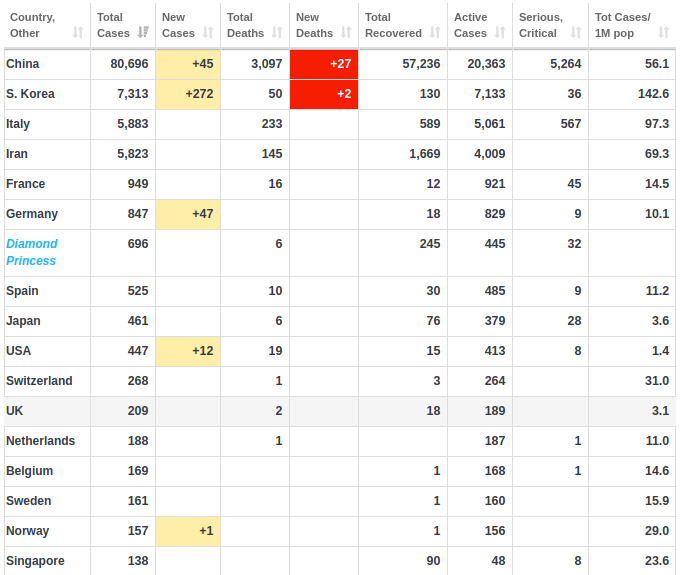
Task: Click Switzerland cases per million 31.0
Action: click(657, 381)
